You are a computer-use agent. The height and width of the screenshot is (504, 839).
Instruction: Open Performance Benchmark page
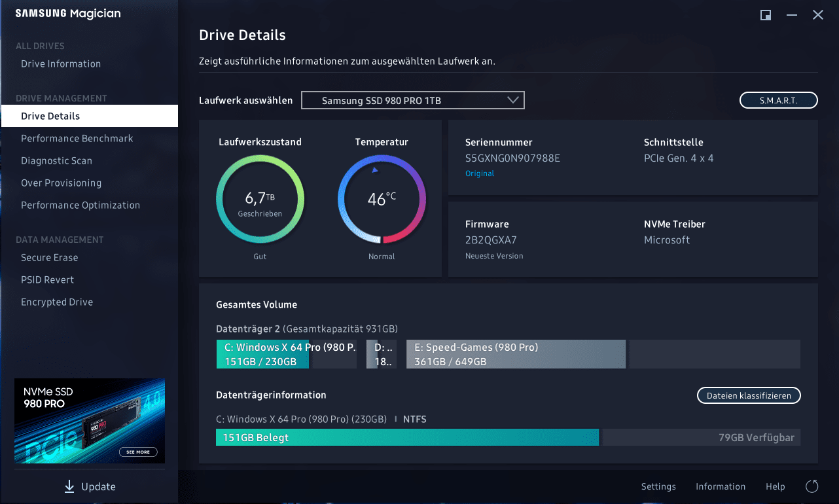(77, 138)
